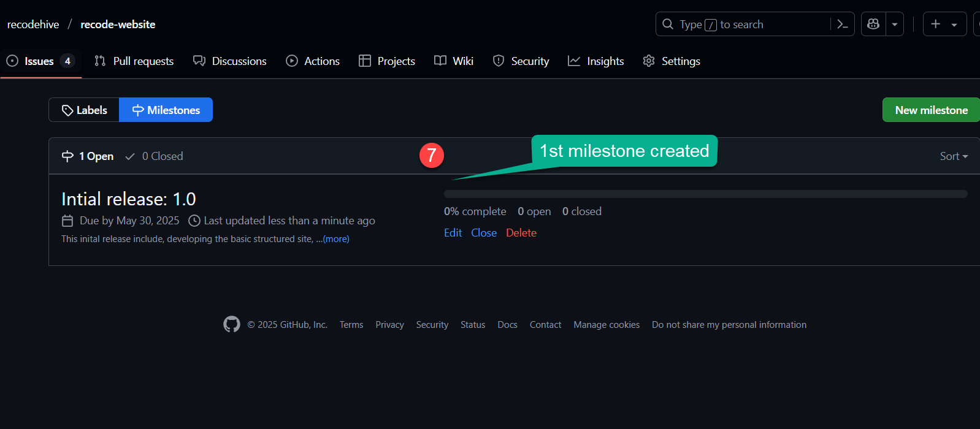Open the Issues tab

tap(40, 61)
